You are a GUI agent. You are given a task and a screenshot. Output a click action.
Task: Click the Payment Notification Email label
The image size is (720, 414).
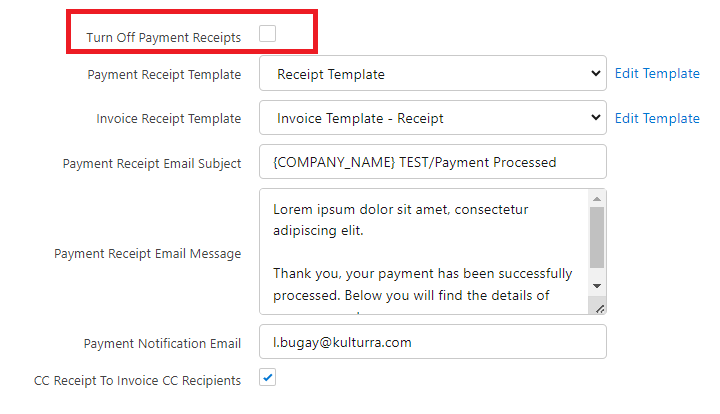pos(162,343)
